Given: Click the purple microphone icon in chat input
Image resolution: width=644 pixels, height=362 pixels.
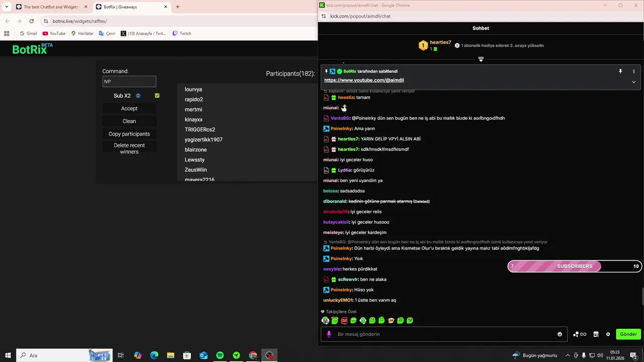Looking at the screenshot, I should [329, 334].
